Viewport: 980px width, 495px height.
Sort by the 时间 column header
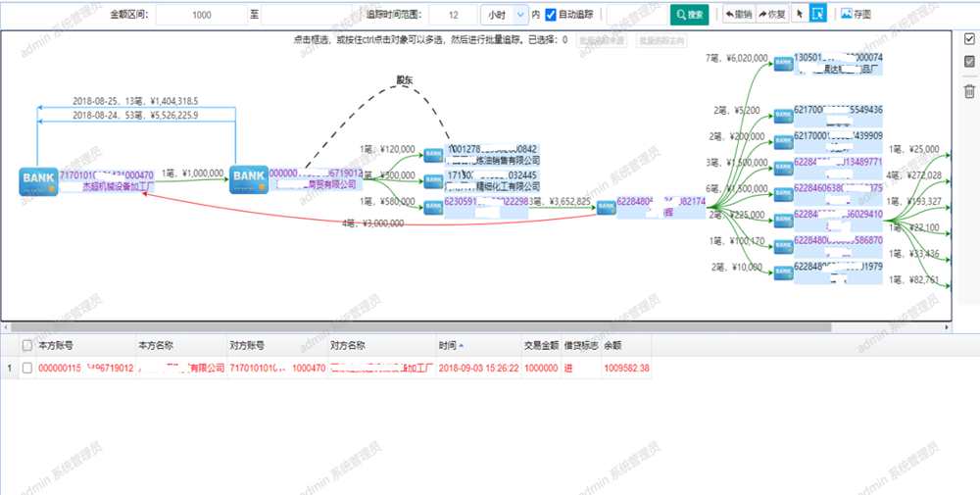pyautogui.click(x=479, y=345)
